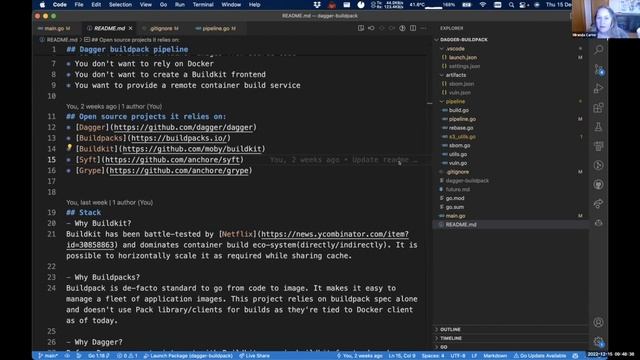Click 'You, 2 weeks ago' blame in status bar
Viewport: 640px width, 360px height.
coord(360,356)
